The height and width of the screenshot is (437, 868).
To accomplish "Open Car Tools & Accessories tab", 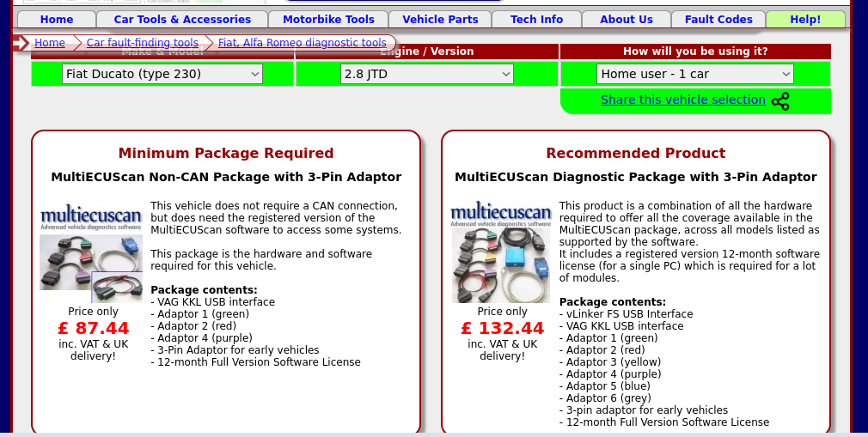I will click(x=182, y=19).
